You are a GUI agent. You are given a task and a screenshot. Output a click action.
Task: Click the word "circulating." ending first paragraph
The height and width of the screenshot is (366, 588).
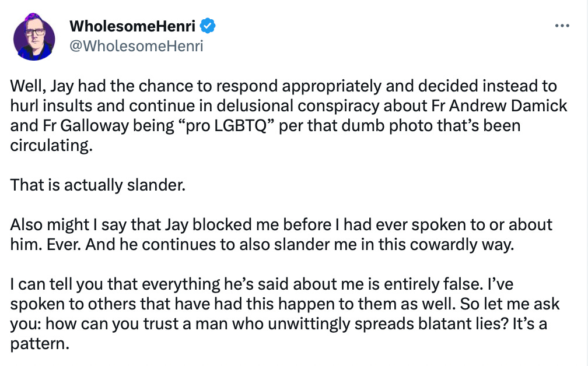point(51,146)
